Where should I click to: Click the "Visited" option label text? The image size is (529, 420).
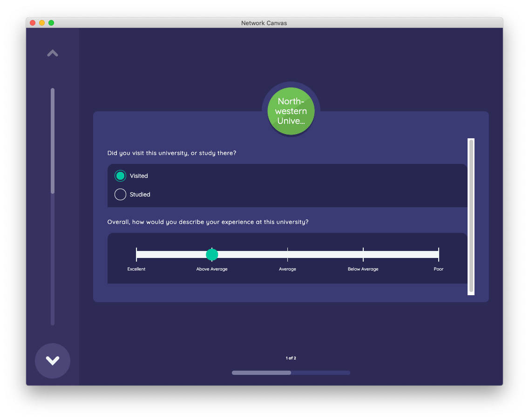[x=139, y=176]
